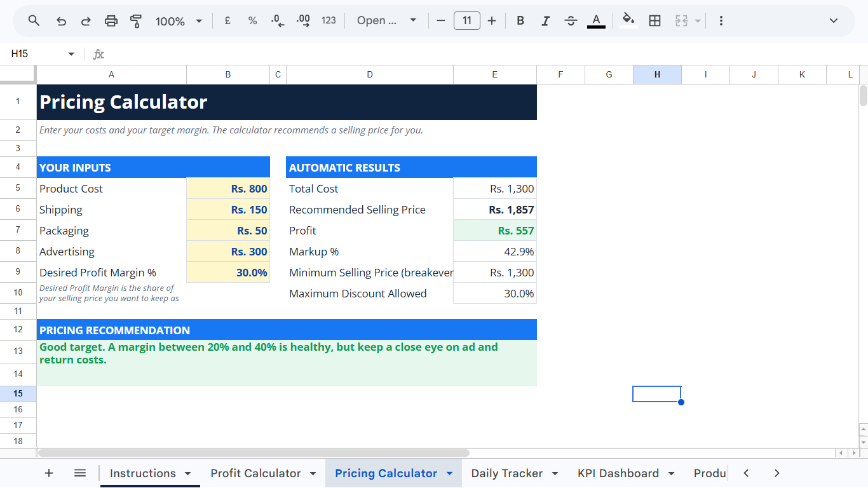Redo the last action

(86, 21)
